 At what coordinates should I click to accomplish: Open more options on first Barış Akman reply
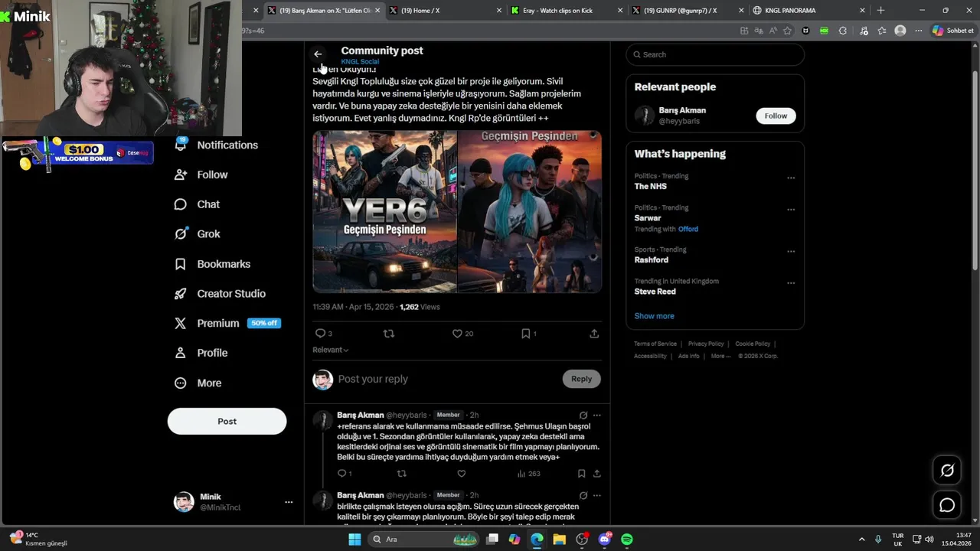click(x=597, y=416)
